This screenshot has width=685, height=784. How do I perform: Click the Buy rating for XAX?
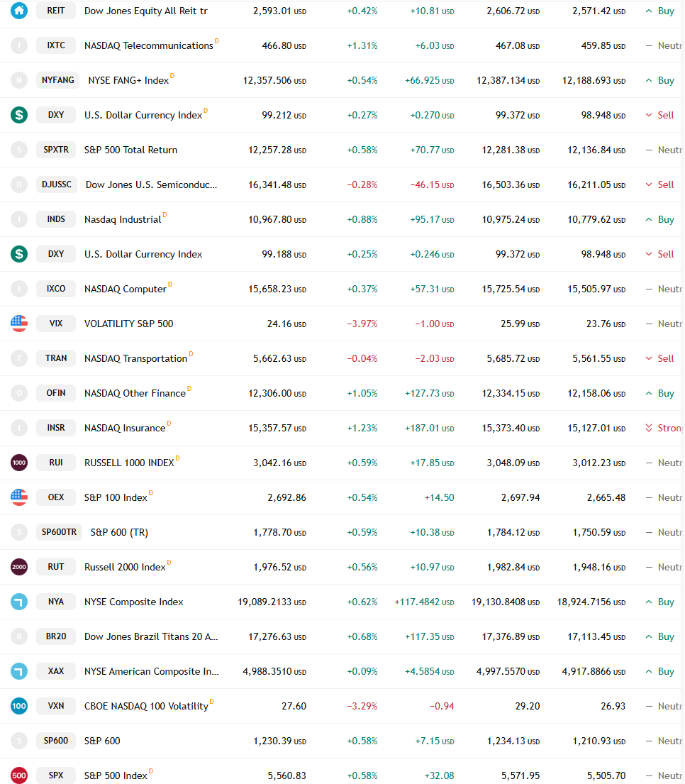(660, 671)
